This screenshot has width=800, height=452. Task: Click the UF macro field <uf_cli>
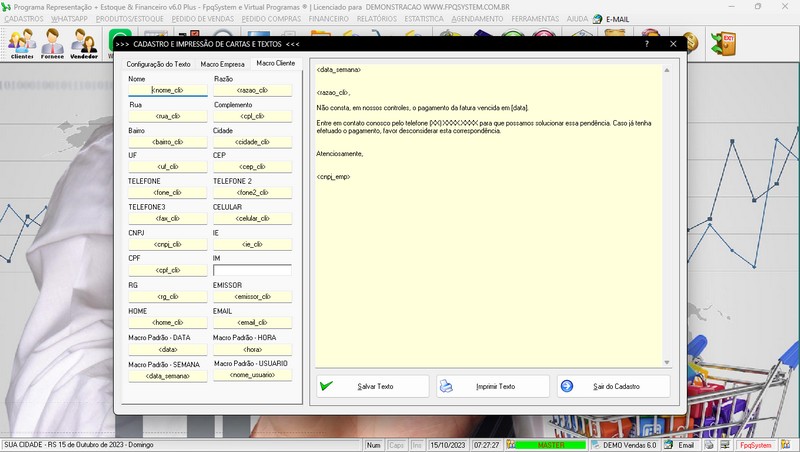(168, 167)
